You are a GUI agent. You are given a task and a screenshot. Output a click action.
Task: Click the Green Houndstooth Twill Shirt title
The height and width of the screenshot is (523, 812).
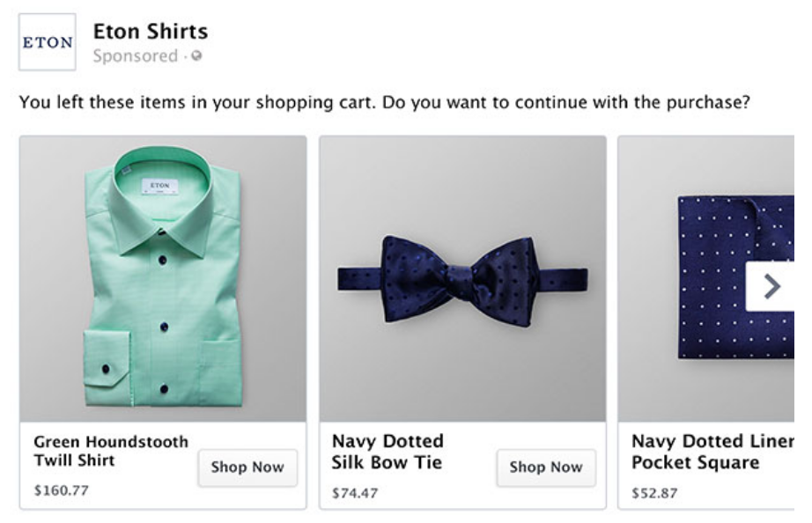tap(111, 451)
